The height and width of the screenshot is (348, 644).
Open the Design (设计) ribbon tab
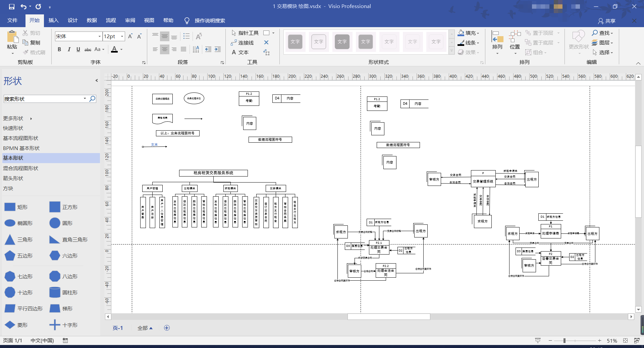(72, 20)
